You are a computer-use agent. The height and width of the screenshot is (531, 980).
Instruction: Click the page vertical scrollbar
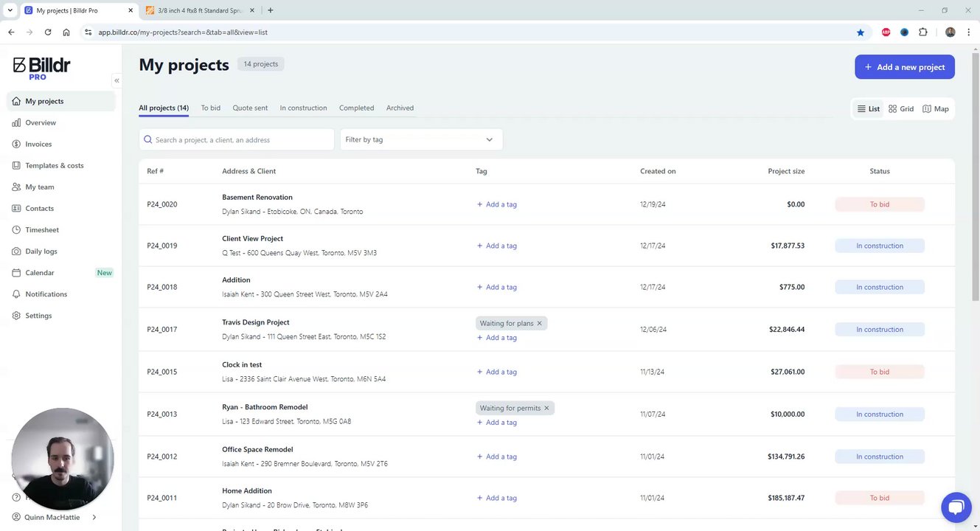point(976,177)
